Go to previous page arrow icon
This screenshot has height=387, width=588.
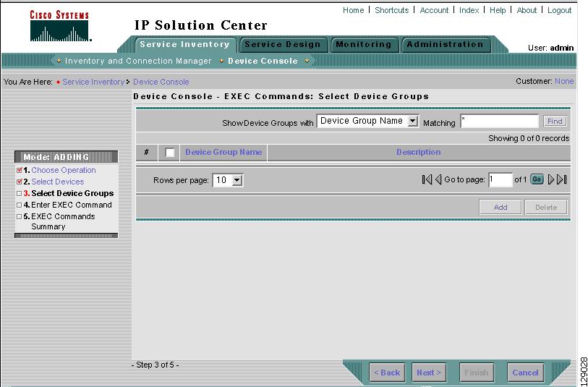point(438,179)
